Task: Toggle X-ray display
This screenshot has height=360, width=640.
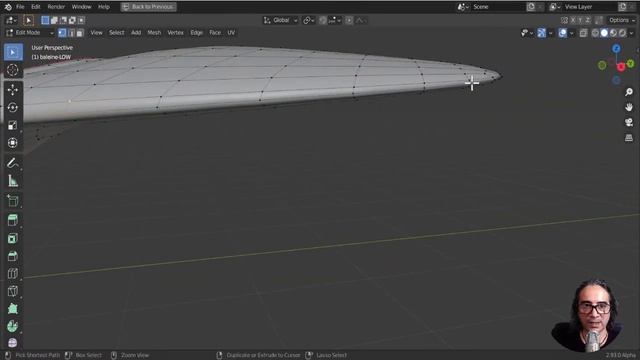Action: (583, 33)
